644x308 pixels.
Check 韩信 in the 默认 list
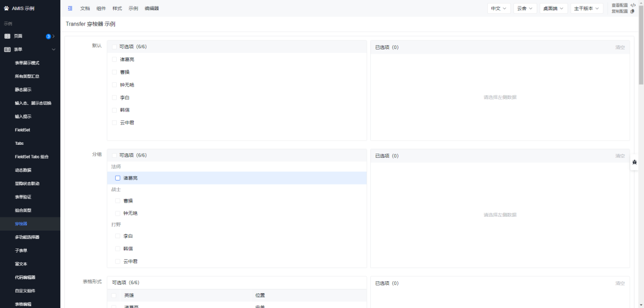[x=114, y=110]
